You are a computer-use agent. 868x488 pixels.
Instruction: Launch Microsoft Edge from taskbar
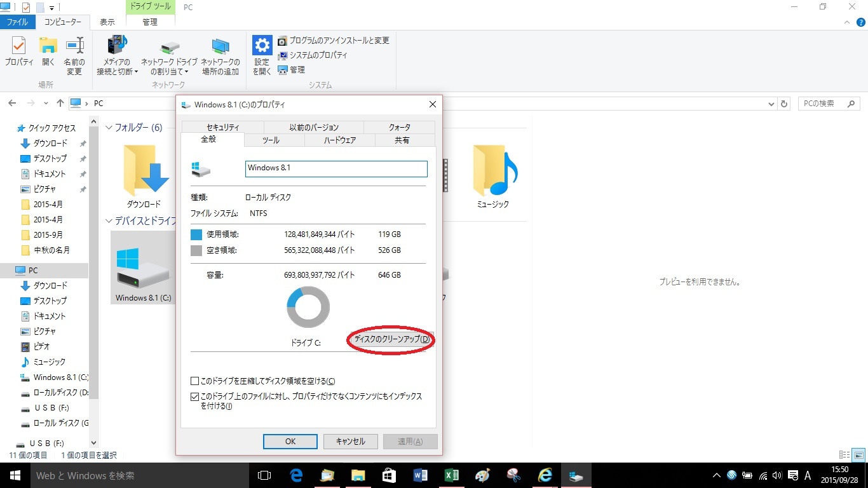296,475
